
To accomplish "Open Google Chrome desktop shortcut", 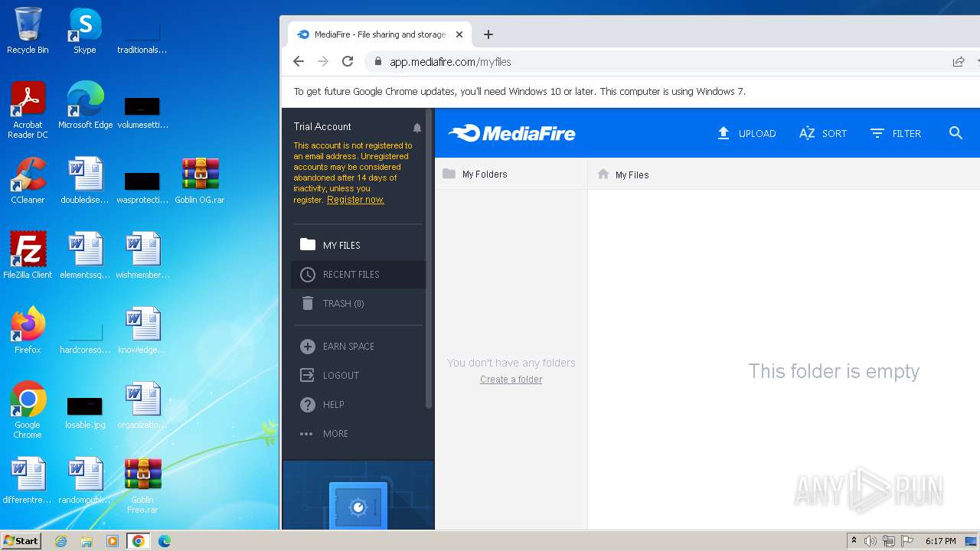I will pos(28,410).
